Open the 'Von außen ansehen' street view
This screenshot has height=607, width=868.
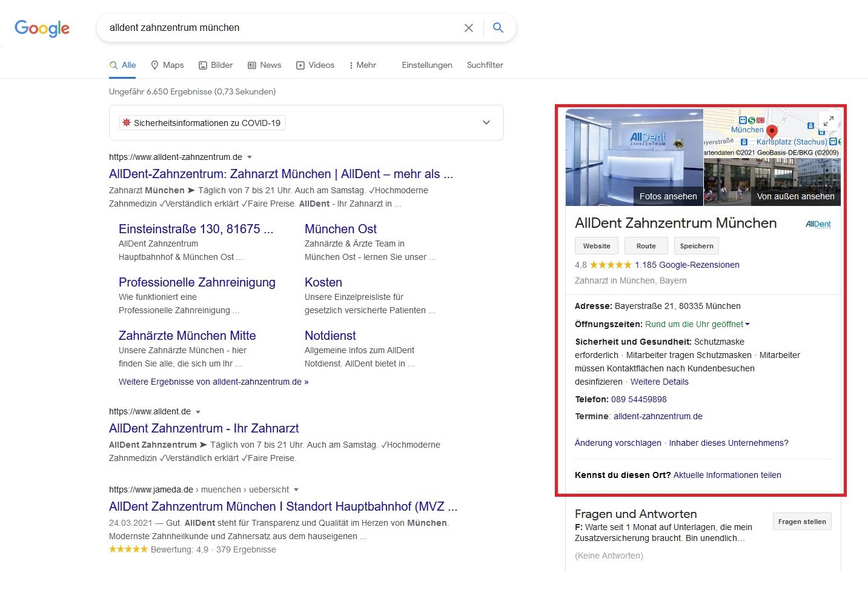pos(772,182)
